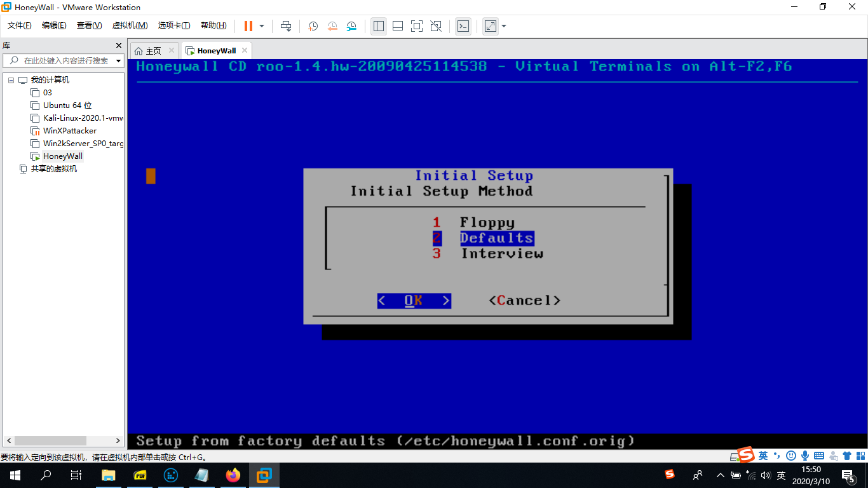Image resolution: width=868 pixels, height=488 pixels.
Task: Toggle the library sidebar view
Action: click(x=379, y=26)
